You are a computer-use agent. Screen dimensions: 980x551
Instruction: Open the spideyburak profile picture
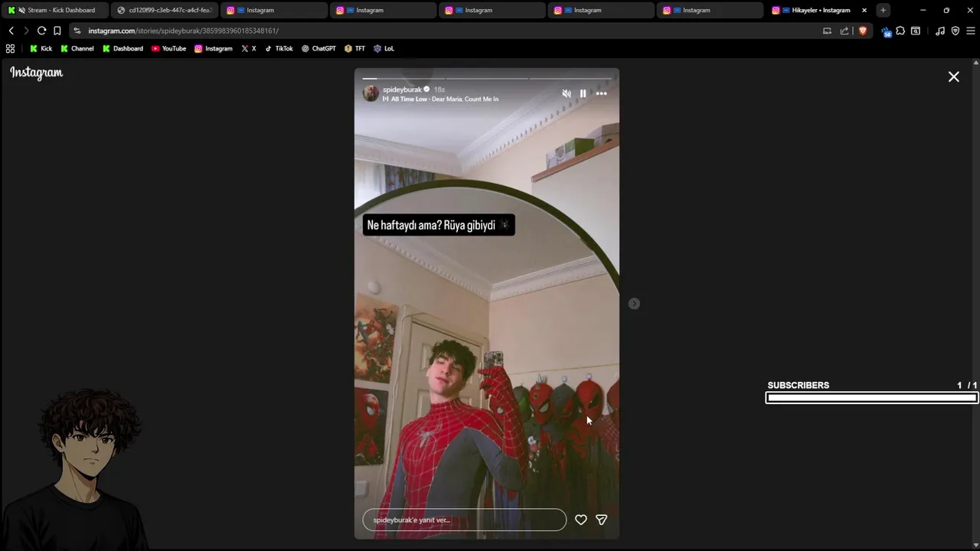pos(371,93)
